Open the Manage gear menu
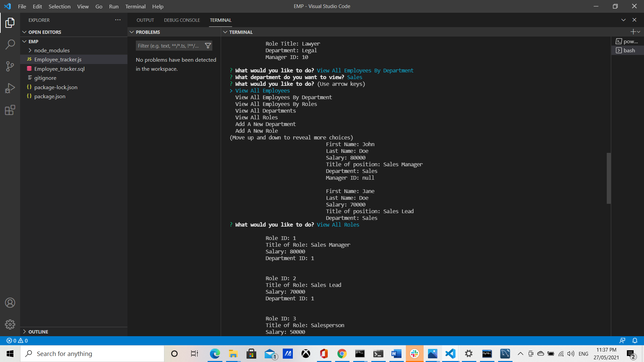The height and width of the screenshot is (362, 644). pos(10,324)
